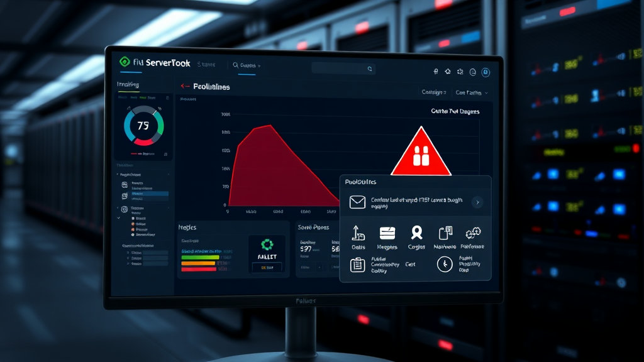The width and height of the screenshot is (644, 362).
Task: Click the round face icon beside the avatar
Action: pyautogui.click(x=473, y=72)
